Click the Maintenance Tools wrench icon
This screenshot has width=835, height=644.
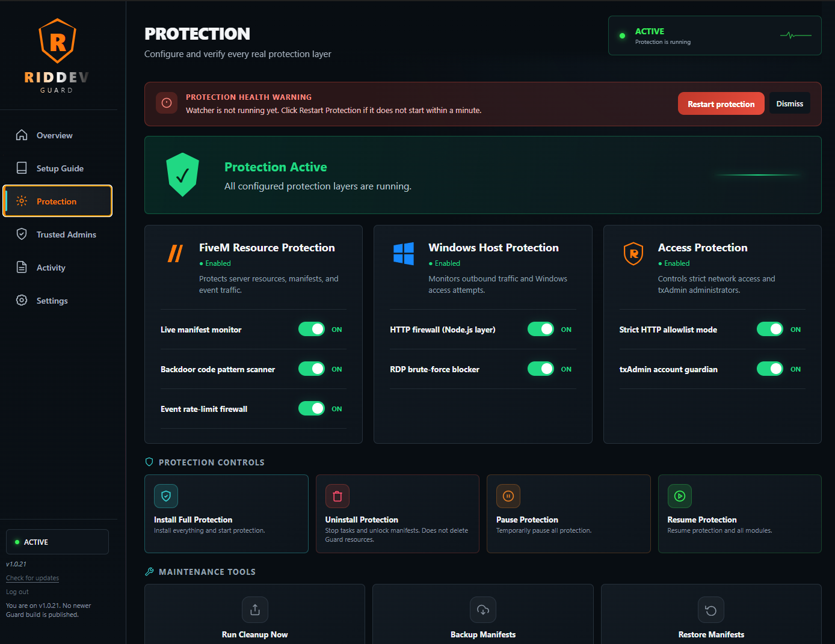(150, 572)
